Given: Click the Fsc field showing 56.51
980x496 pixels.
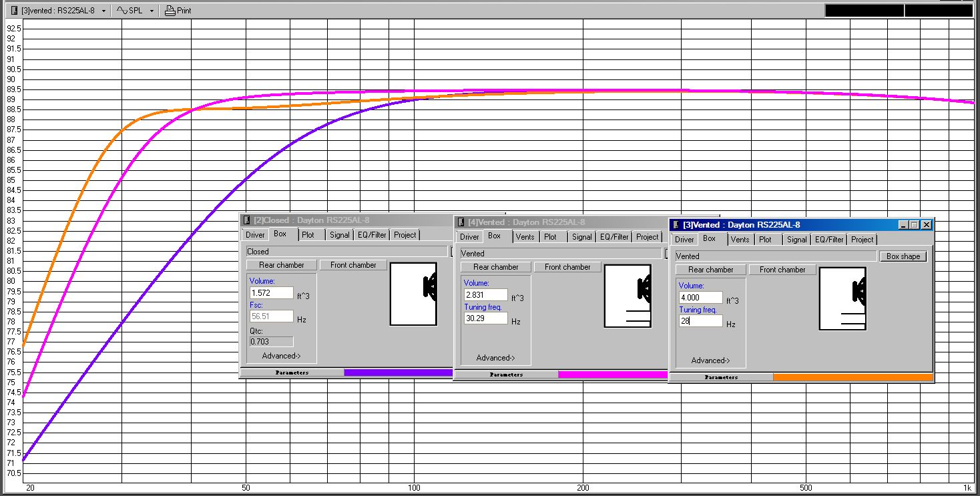Looking at the screenshot, I should (x=271, y=316).
